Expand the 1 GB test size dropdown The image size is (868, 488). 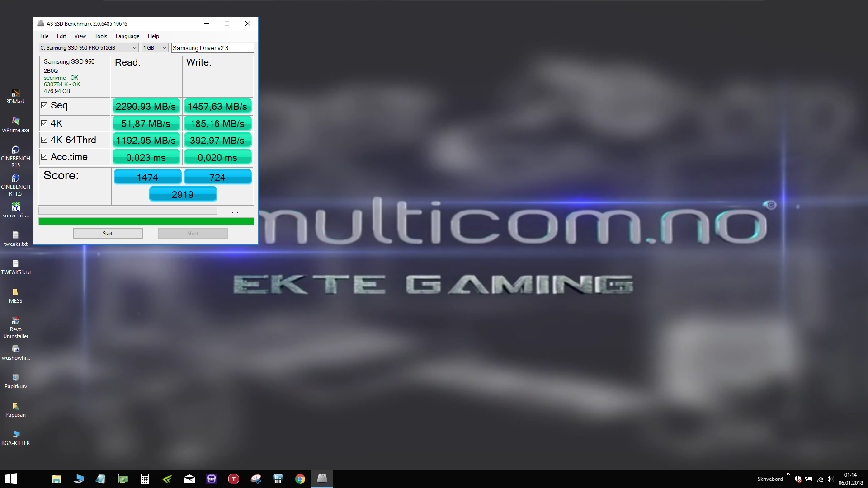pos(155,48)
